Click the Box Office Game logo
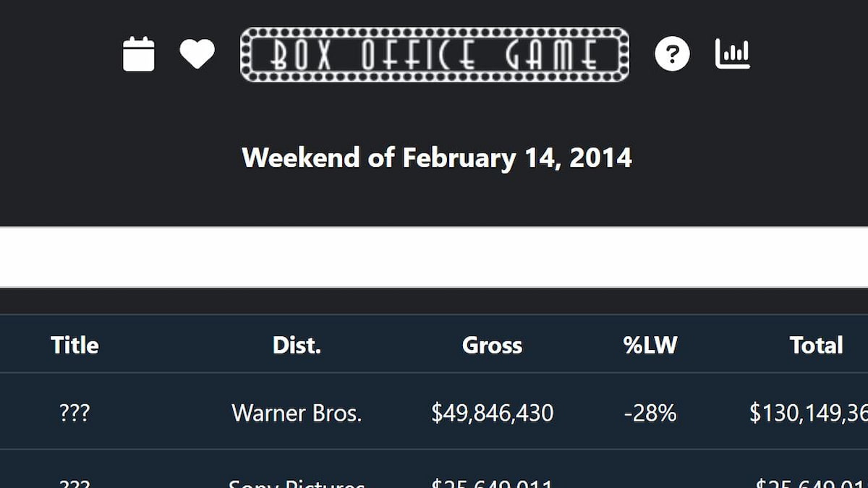The width and height of the screenshot is (868, 488). coord(435,55)
